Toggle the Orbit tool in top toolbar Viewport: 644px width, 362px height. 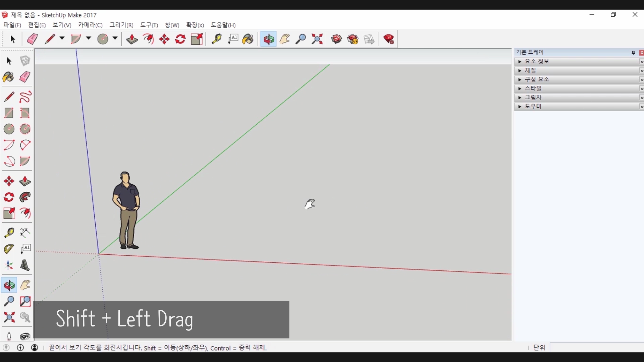[269, 39]
